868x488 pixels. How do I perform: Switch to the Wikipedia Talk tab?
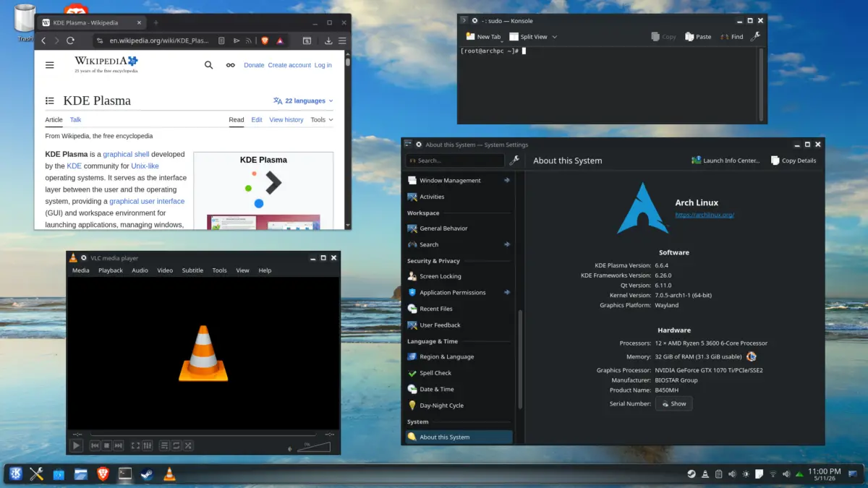pyautogui.click(x=75, y=120)
